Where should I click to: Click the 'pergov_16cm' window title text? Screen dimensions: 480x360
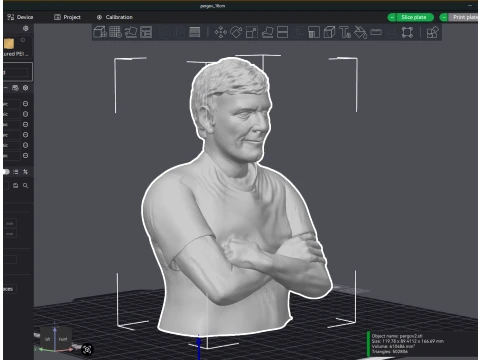(x=212, y=6)
